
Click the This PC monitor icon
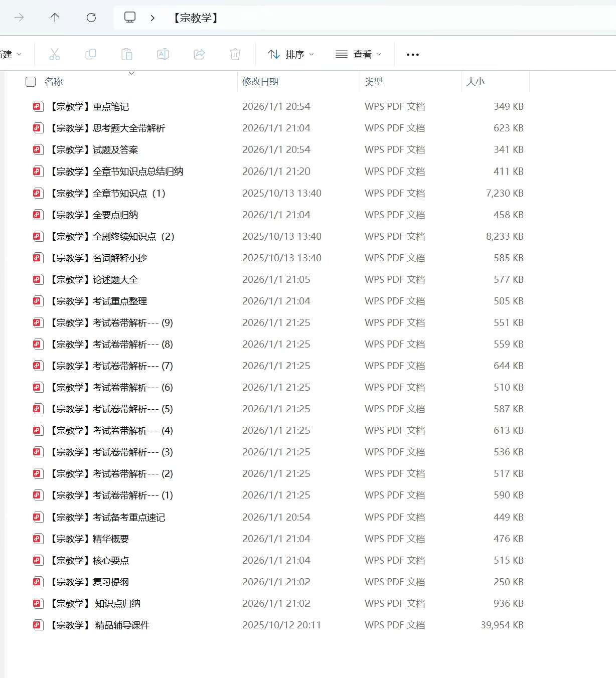click(x=130, y=18)
